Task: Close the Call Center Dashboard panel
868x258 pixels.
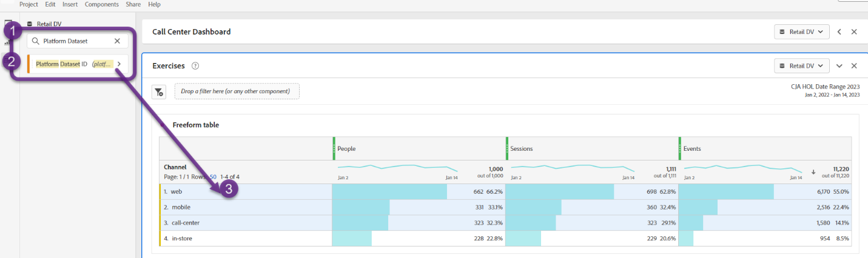Action: (854, 31)
